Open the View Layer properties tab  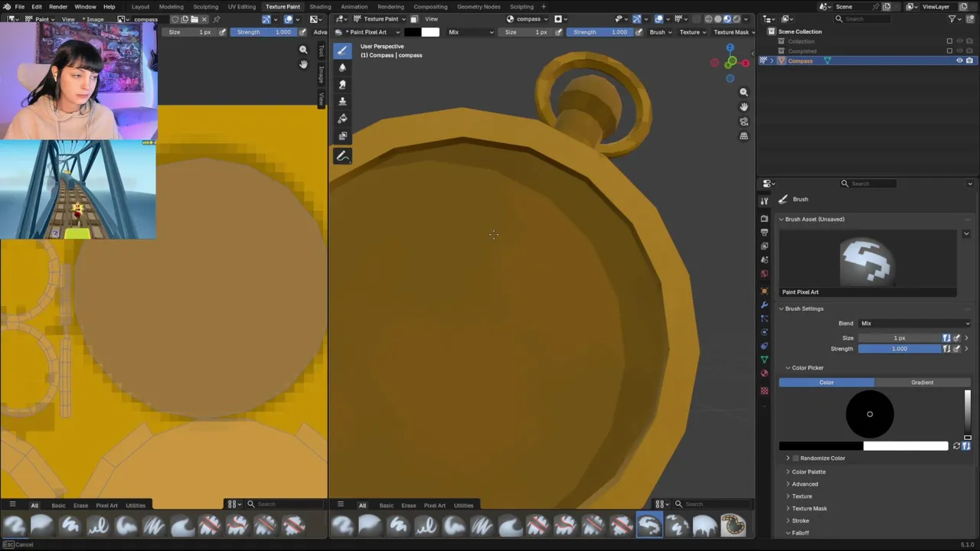pos(764,246)
